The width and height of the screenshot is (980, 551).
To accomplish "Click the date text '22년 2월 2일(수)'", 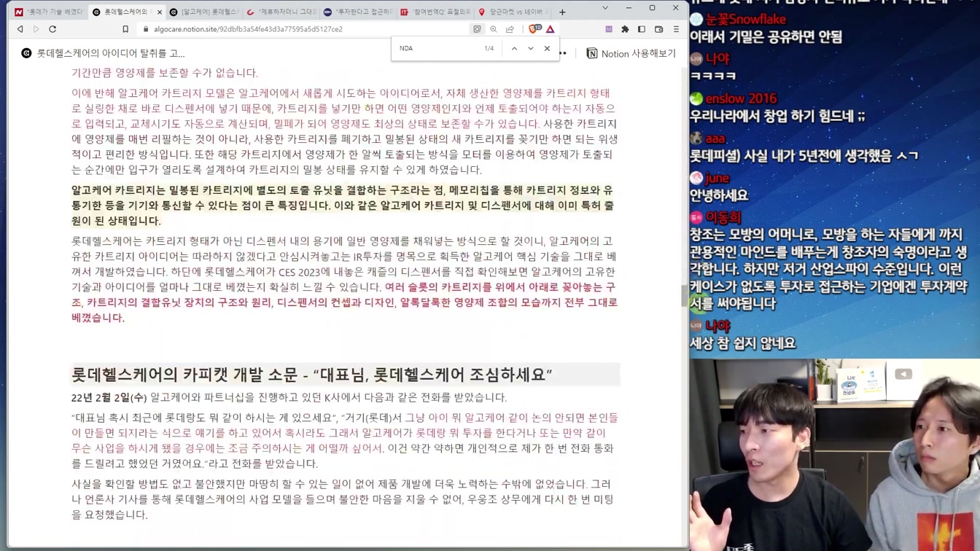I will (x=109, y=397).
